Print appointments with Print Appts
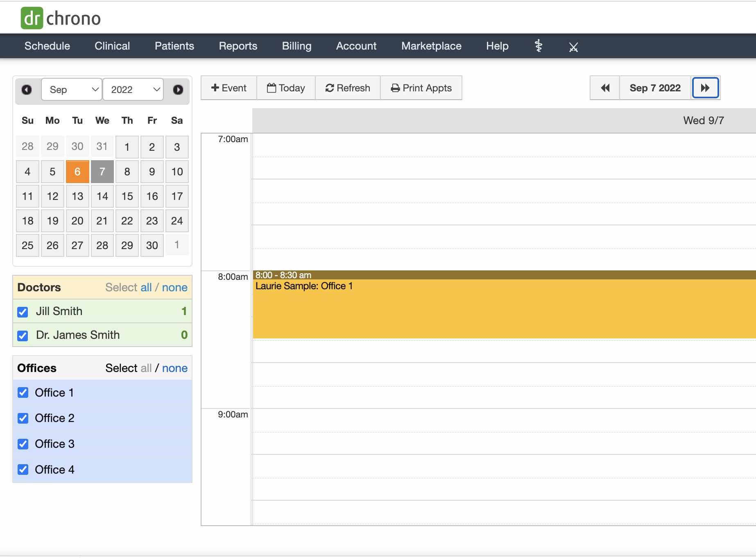This screenshot has height=558, width=756. (x=421, y=88)
